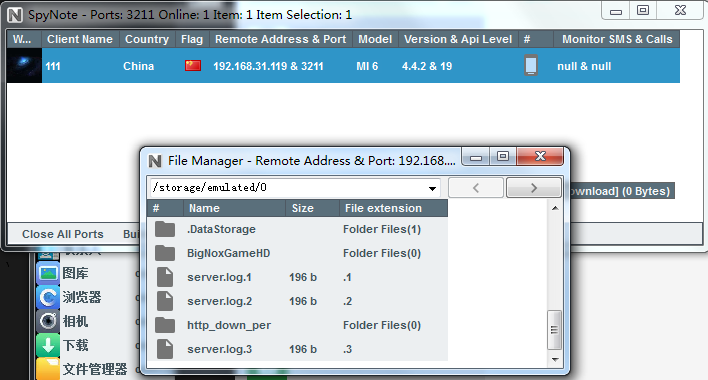
Task: Expand the /storage/emulated/0 path dropdown
Action: coord(432,188)
